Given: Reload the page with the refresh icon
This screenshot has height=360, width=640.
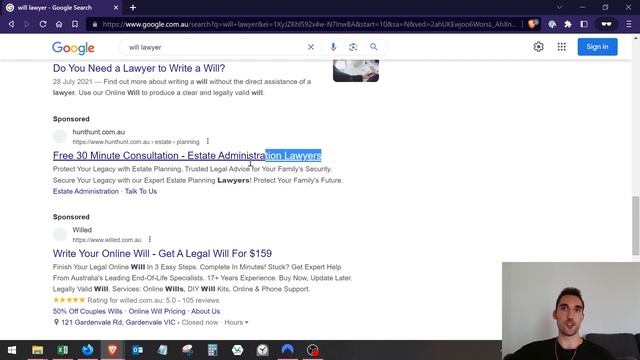Looking at the screenshot, I should (x=43, y=24).
